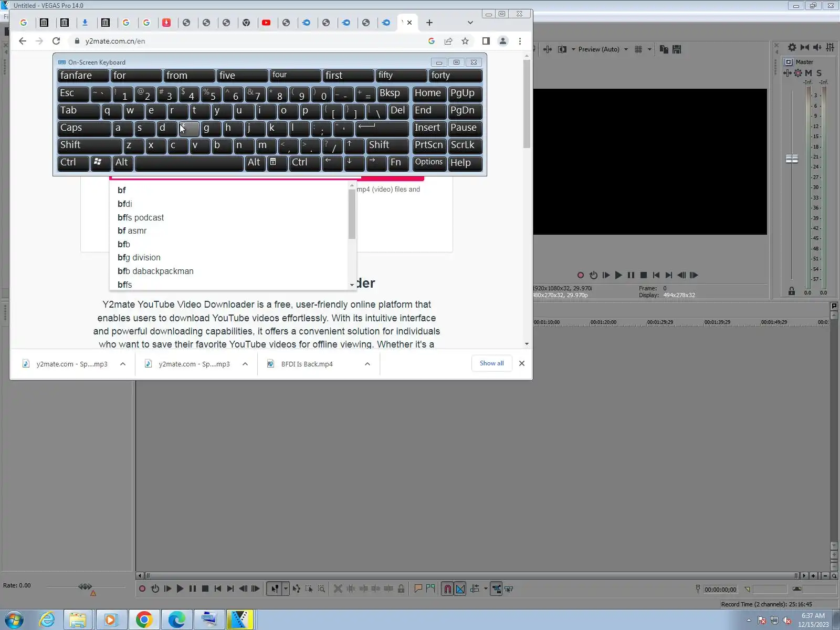The image size is (840, 630).
Task: Toggle Enable Snapping magnet button
Action: [x=448, y=589]
